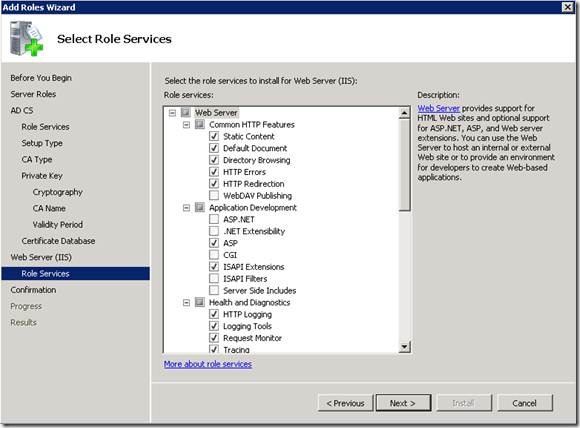580x428 pixels.
Task: Select the WebDAV Publishing row text
Action: point(257,196)
